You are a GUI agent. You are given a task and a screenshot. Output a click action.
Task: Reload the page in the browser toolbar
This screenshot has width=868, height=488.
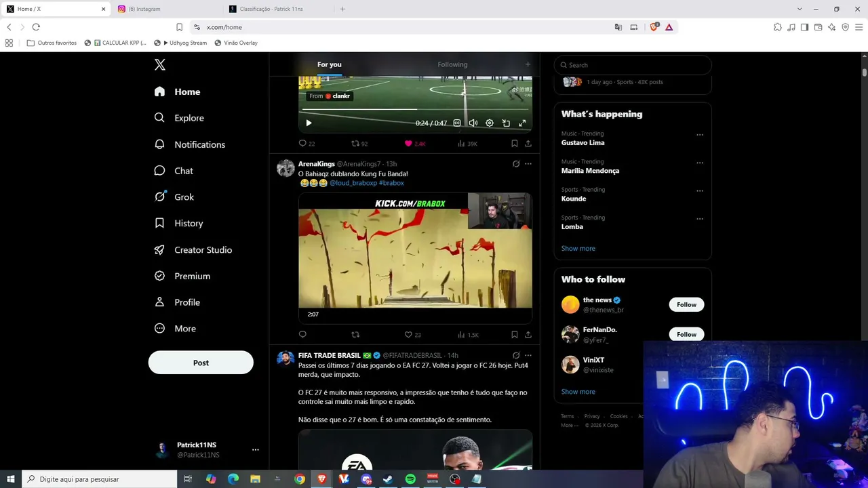(x=36, y=27)
